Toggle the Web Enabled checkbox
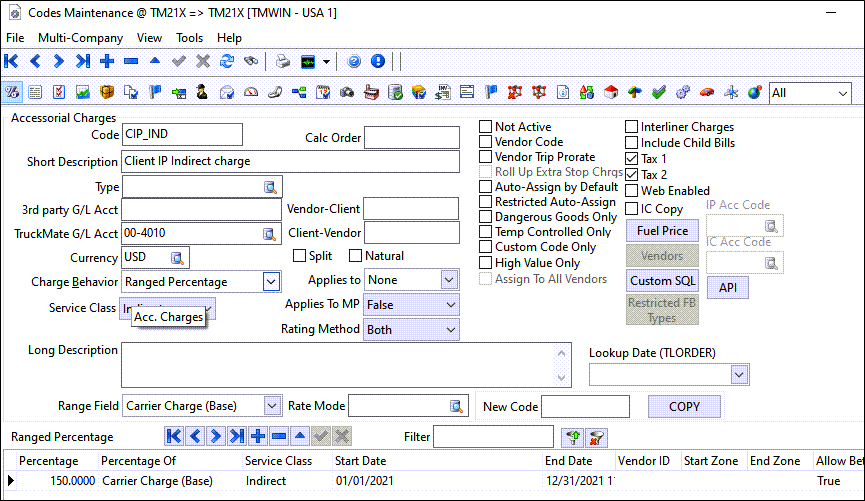Viewport: 865px width, 501px height. (x=632, y=191)
